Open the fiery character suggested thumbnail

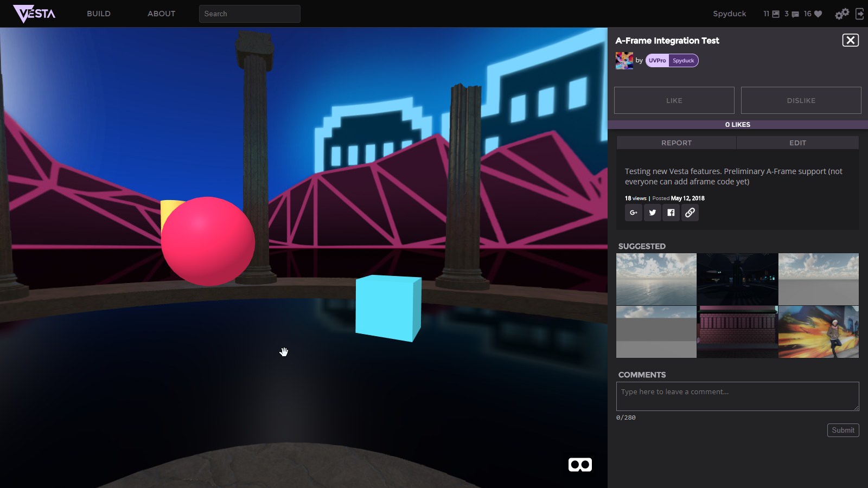tap(819, 332)
